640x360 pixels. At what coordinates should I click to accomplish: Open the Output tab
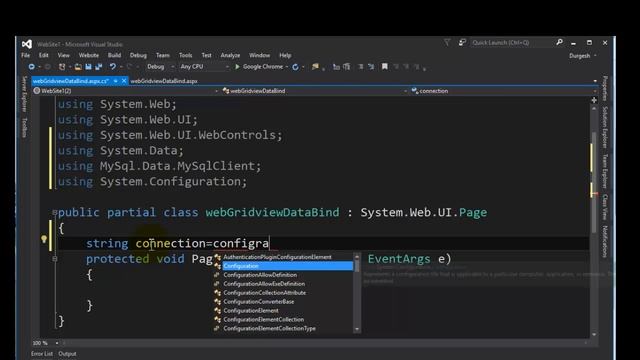[67, 353]
